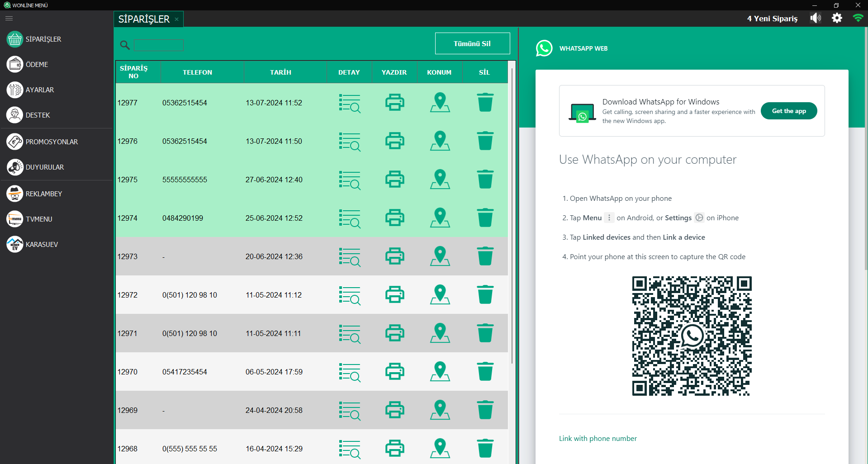868x464 pixels.
Task: Click the 4 Yeni Sipariş notification
Action: pyautogui.click(x=772, y=19)
